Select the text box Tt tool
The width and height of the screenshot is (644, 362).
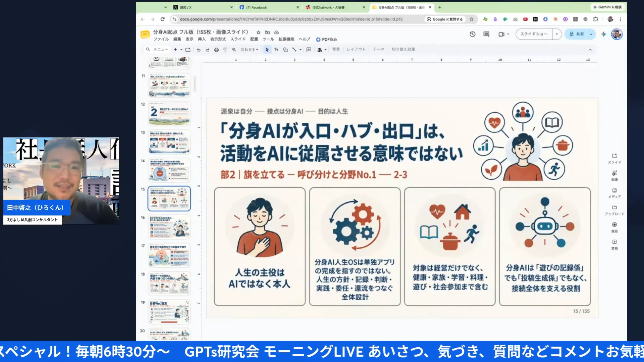(x=276, y=50)
